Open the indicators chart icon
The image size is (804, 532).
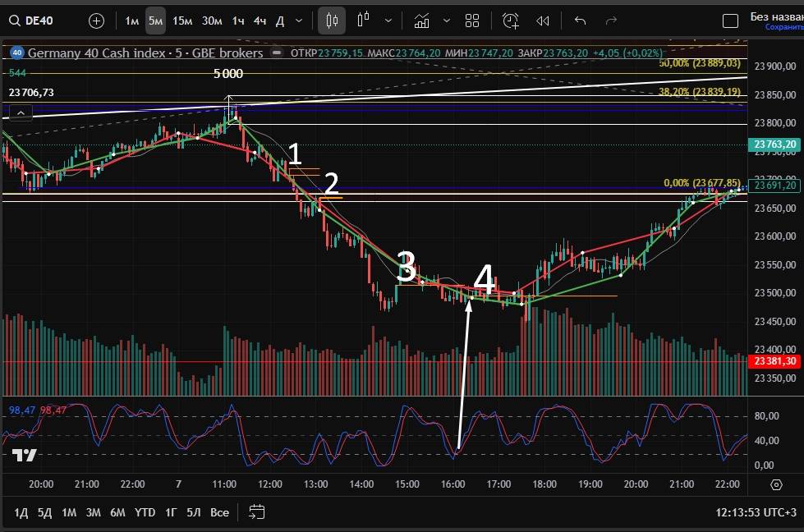click(422, 21)
